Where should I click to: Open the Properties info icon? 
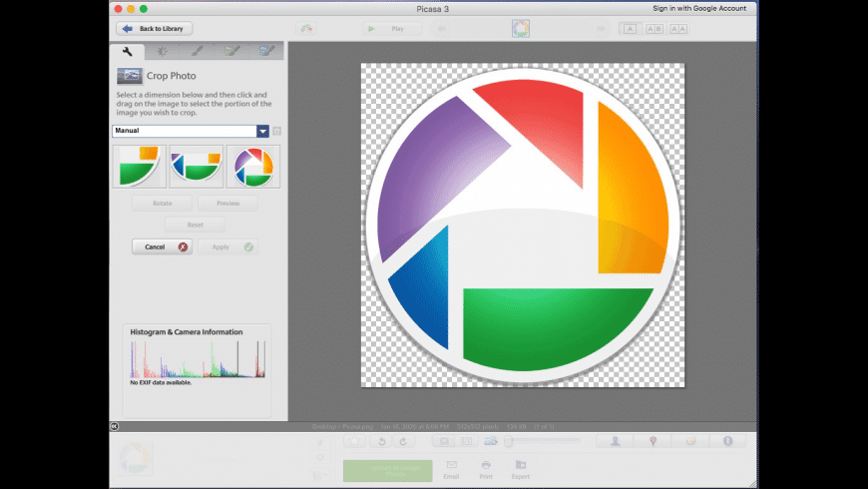click(x=728, y=441)
